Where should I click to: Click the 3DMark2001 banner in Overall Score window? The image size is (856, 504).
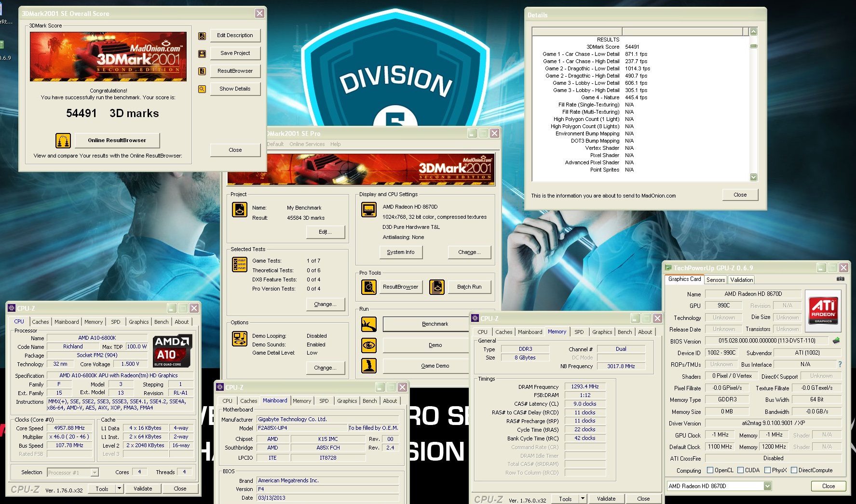(x=108, y=57)
